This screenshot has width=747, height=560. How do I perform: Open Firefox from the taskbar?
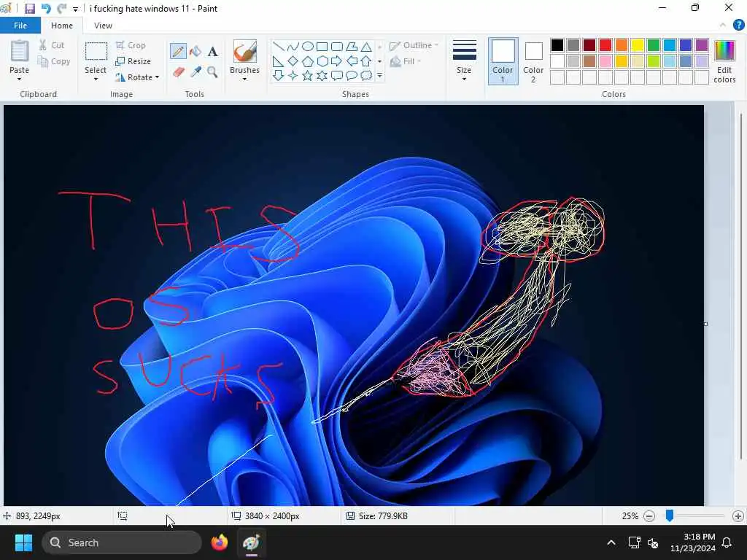[x=220, y=542]
